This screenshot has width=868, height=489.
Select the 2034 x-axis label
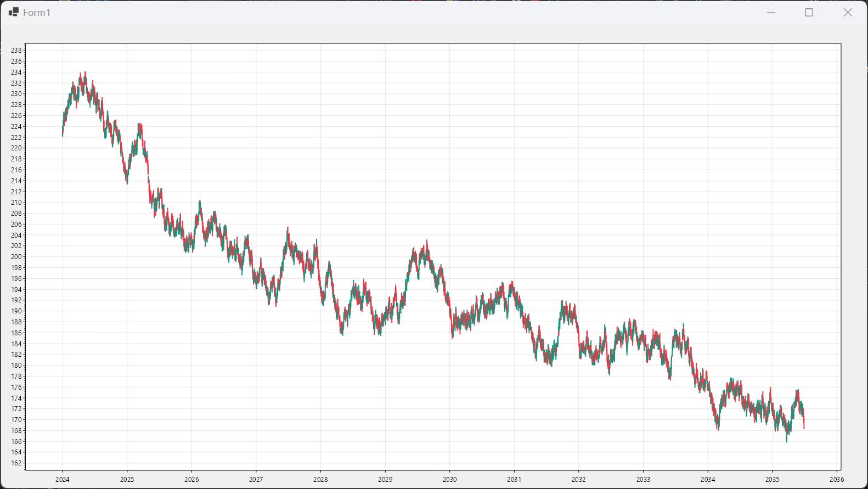pos(708,479)
